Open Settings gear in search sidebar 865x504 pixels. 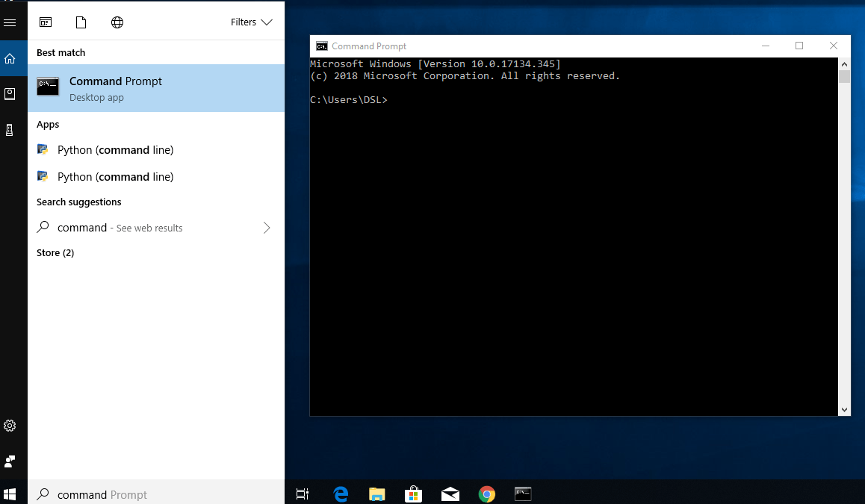click(x=10, y=426)
